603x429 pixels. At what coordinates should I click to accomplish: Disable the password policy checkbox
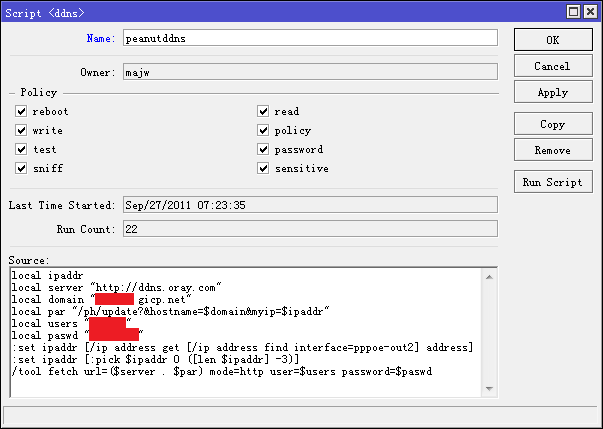coord(263,150)
